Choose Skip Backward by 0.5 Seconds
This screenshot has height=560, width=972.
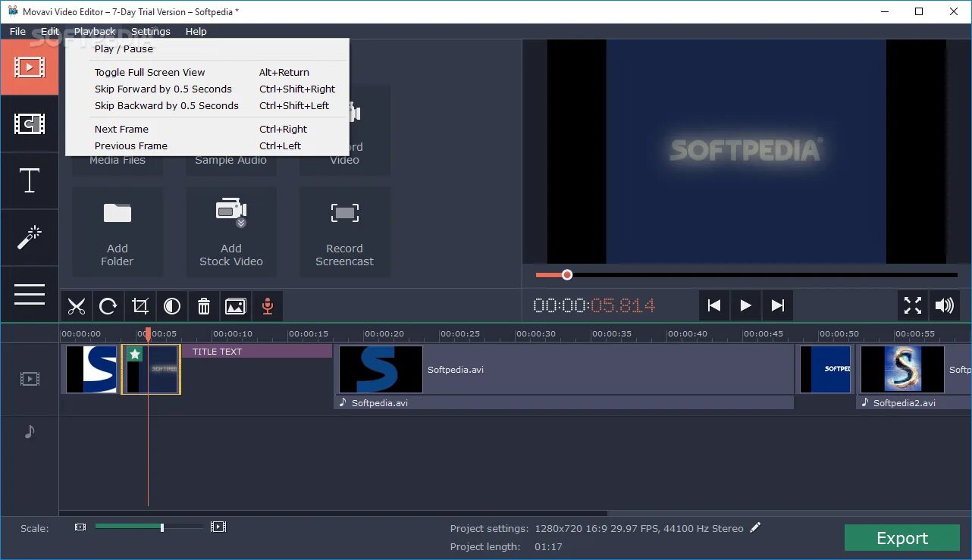207,105
